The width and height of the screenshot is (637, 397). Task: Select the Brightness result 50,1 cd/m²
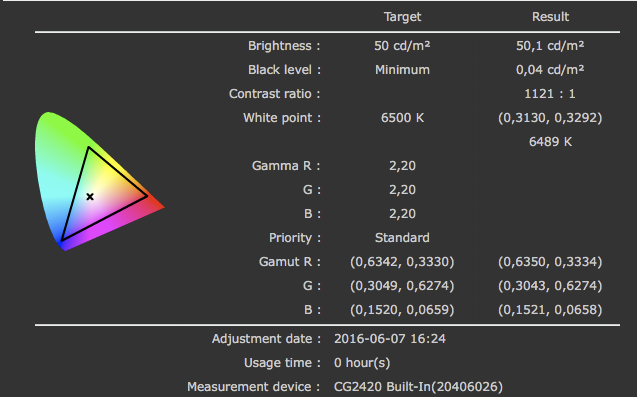click(x=550, y=46)
